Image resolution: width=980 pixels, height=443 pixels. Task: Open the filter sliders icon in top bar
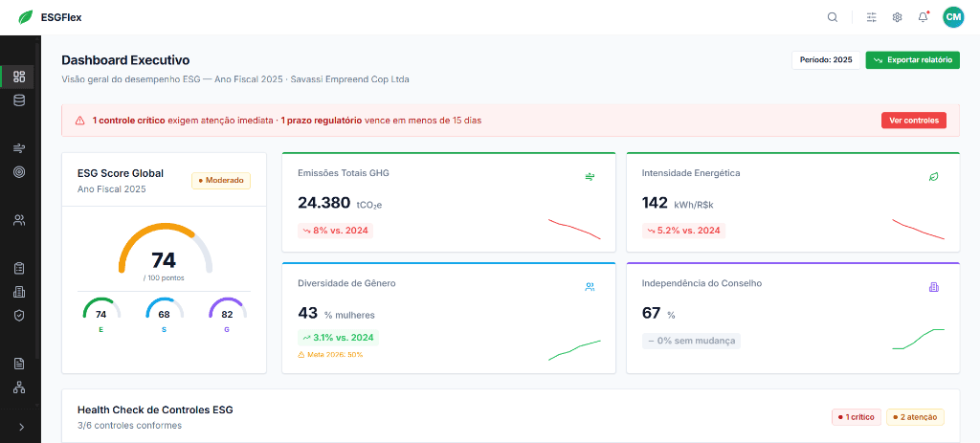[x=871, y=17]
